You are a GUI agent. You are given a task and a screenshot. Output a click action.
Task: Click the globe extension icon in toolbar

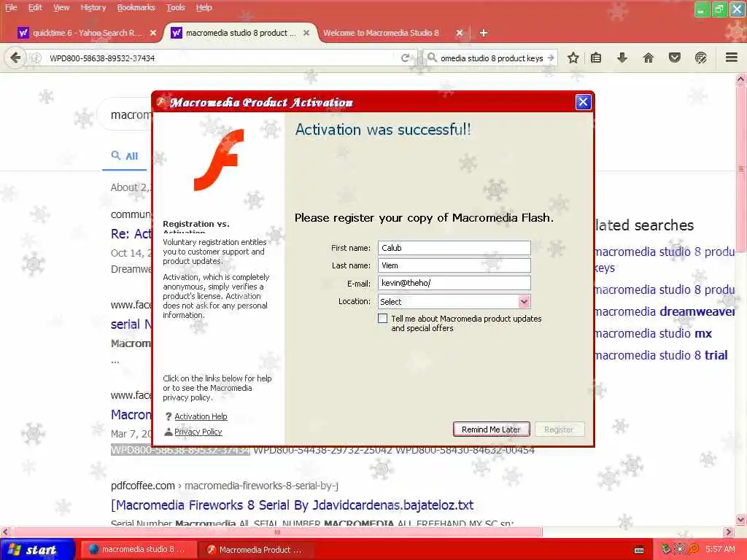[701, 58]
